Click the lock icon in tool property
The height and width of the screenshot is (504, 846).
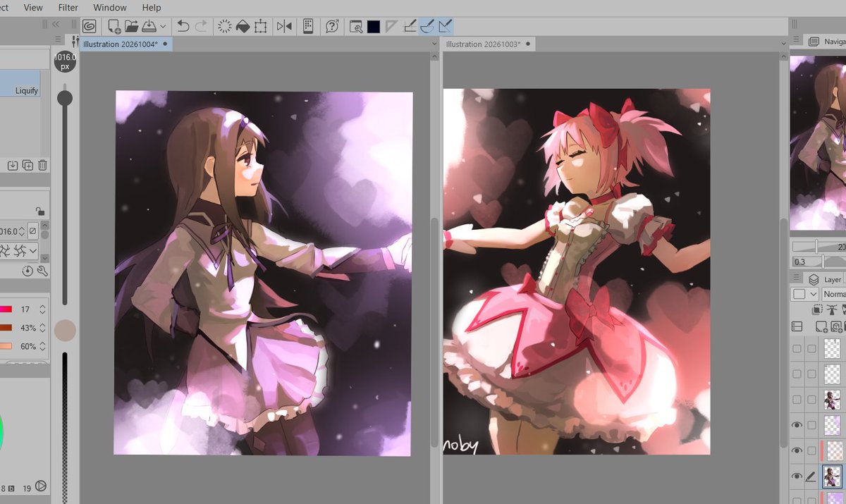pyautogui.click(x=40, y=211)
